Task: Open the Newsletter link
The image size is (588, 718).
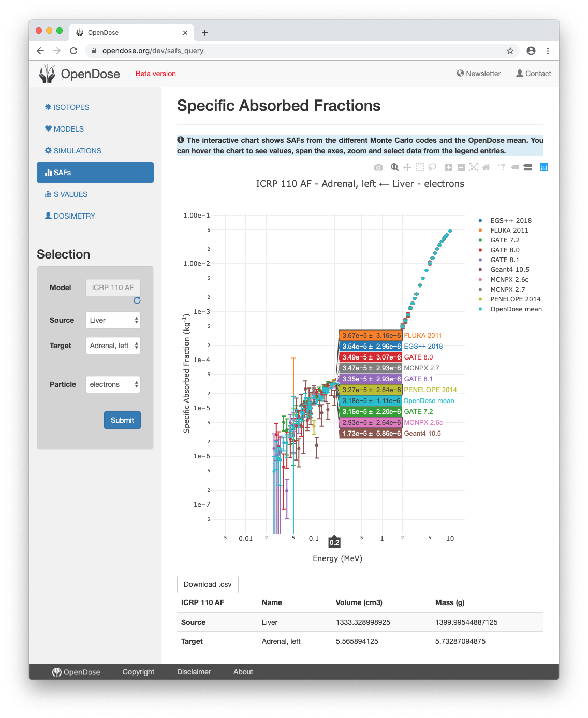Action: coord(479,74)
